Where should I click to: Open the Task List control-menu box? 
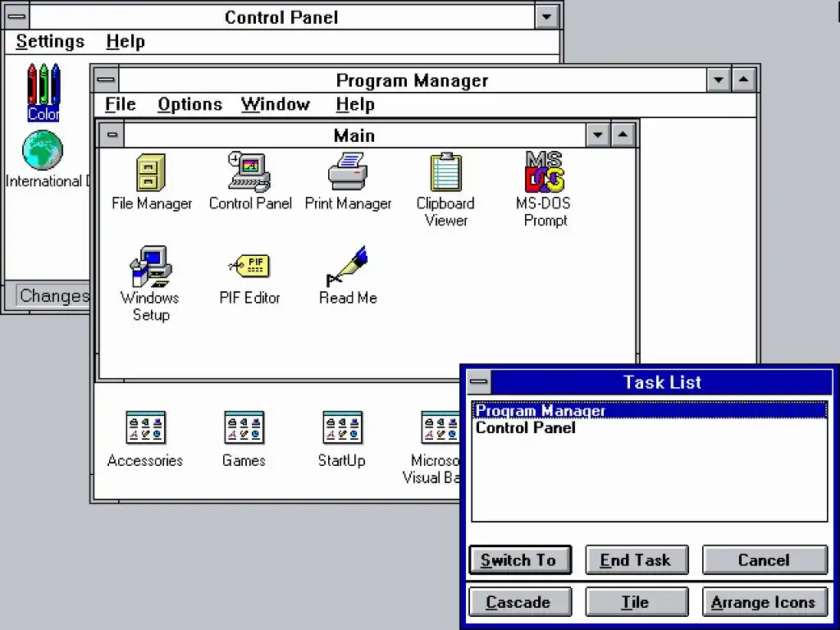479,382
